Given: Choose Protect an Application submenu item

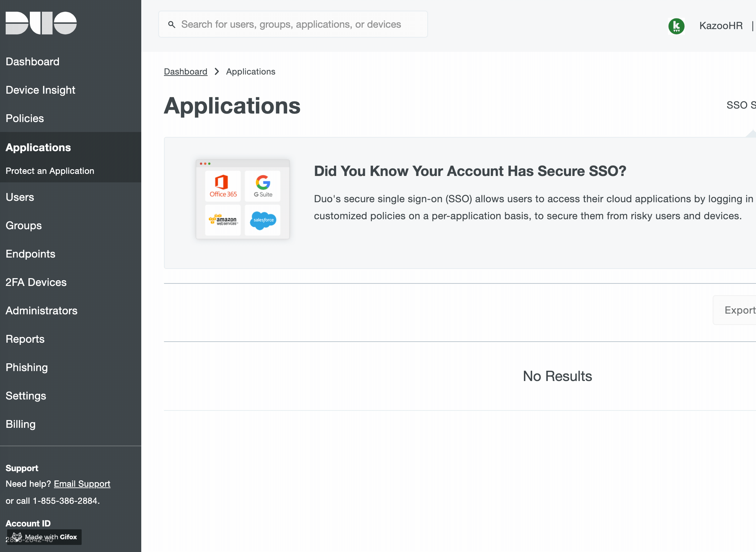Looking at the screenshot, I should tap(50, 171).
